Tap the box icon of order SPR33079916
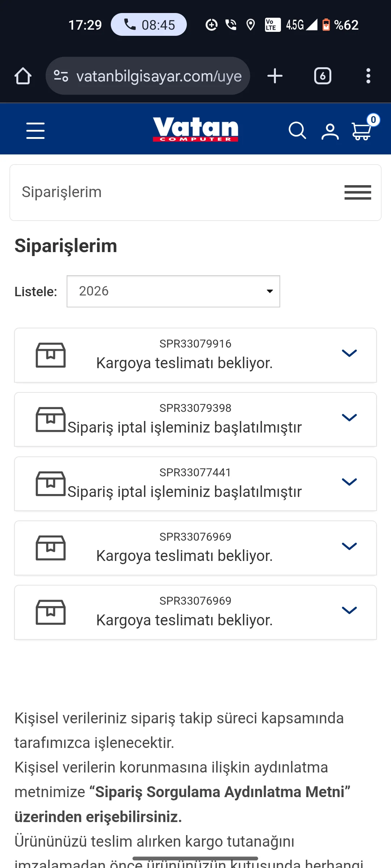This screenshot has height=868, width=391. tap(51, 355)
